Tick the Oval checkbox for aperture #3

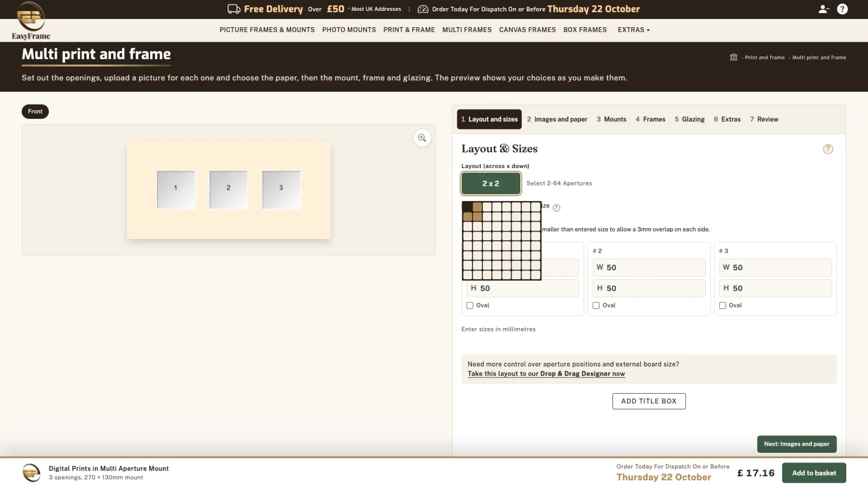pos(723,305)
